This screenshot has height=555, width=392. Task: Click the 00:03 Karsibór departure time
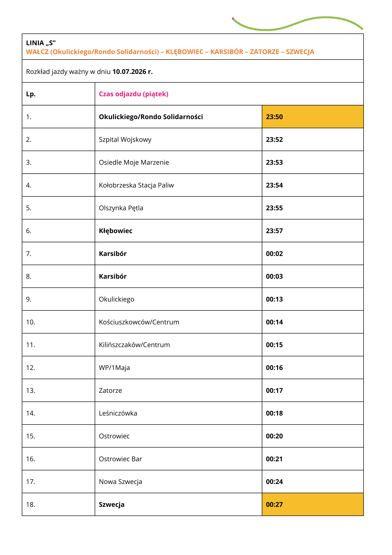pos(274,276)
